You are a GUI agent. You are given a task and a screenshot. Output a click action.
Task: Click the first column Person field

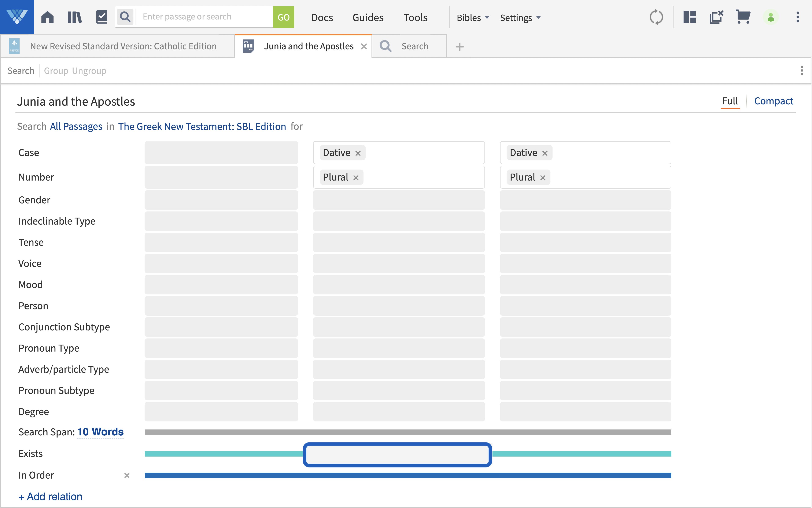click(x=221, y=306)
